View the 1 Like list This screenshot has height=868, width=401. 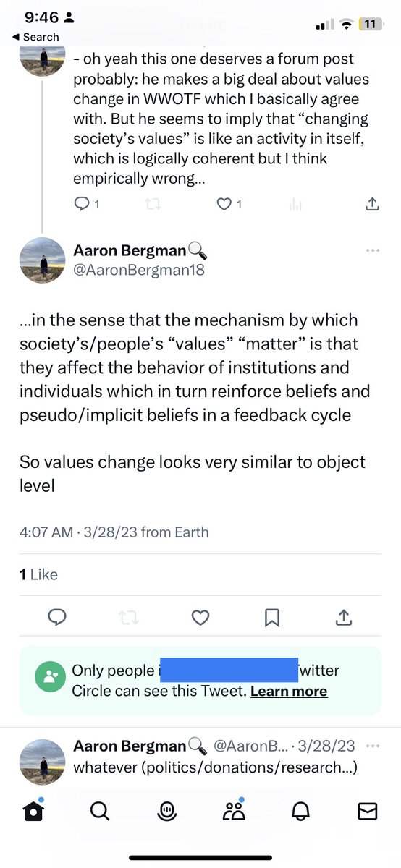tap(38, 574)
